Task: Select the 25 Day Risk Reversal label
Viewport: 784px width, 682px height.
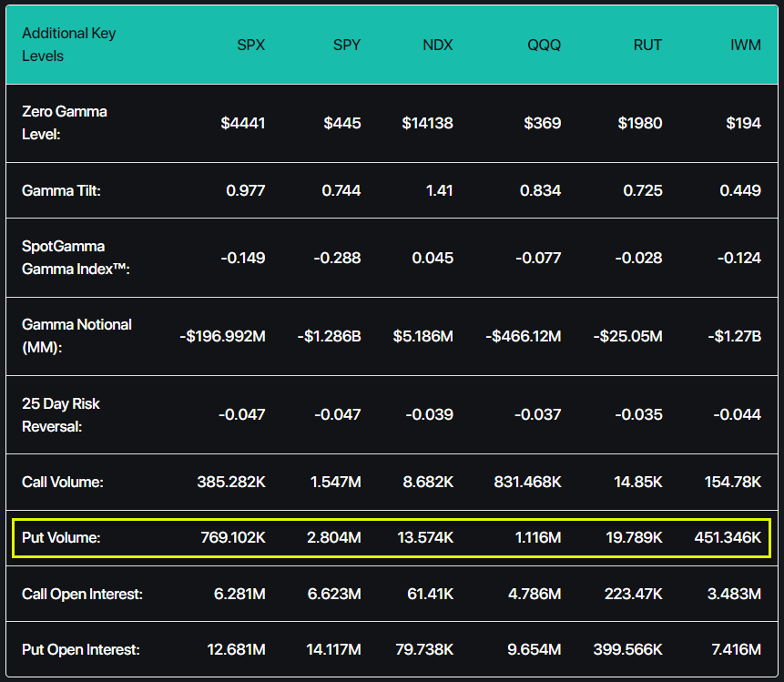Action: 60,415
